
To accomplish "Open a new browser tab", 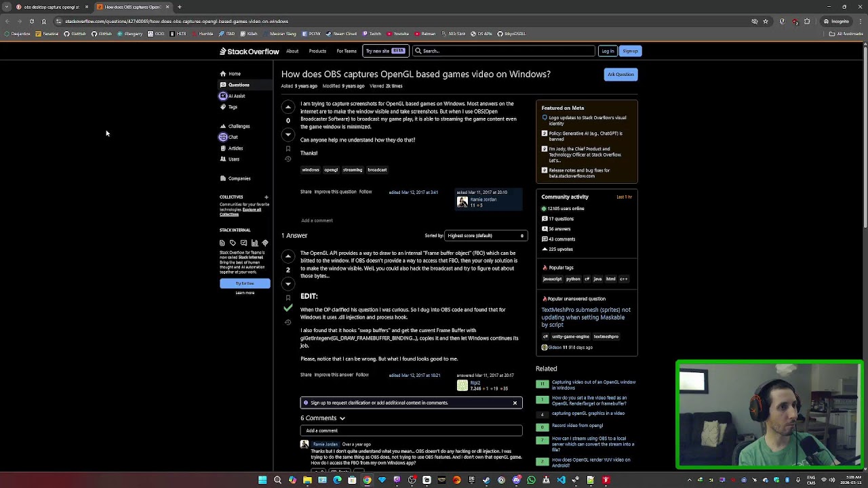I will point(180,7).
